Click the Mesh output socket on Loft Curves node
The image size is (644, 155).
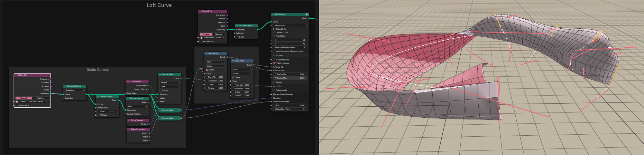click(x=309, y=18)
